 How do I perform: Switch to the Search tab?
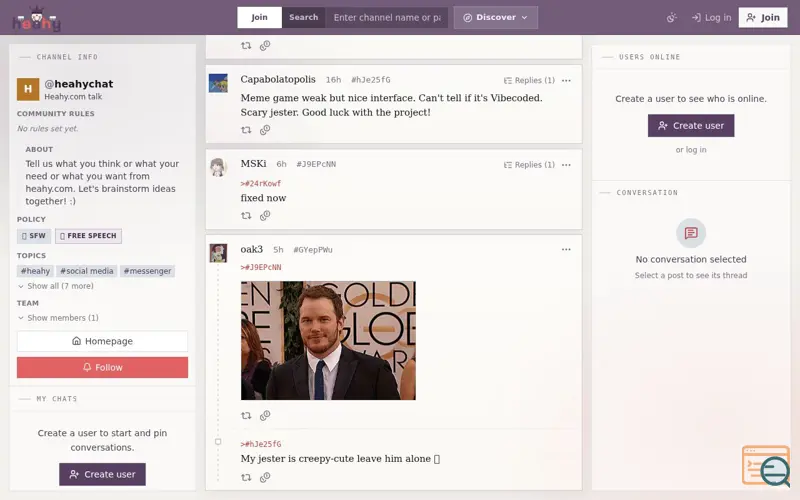303,17
